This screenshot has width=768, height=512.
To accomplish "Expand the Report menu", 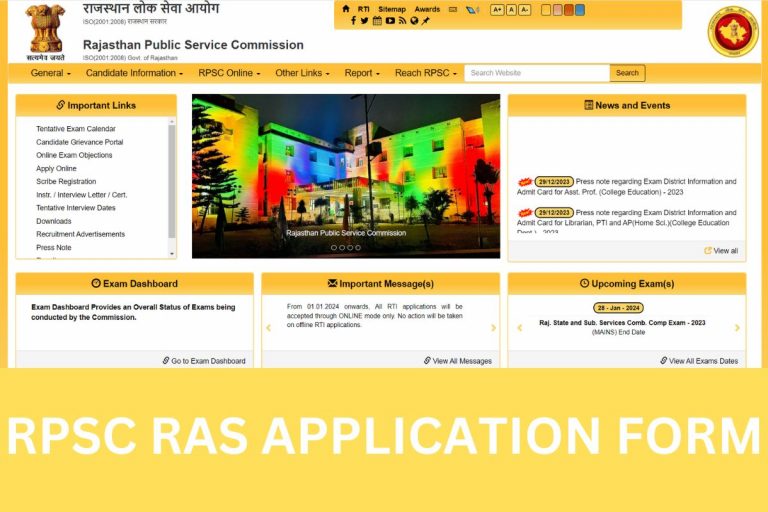I will [x=362, y=73].
